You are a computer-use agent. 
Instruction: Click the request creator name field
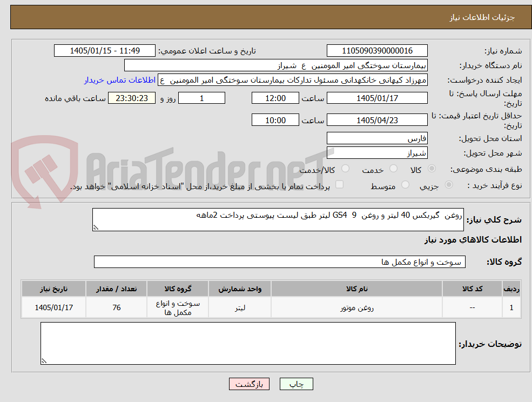tap(292, 80)
